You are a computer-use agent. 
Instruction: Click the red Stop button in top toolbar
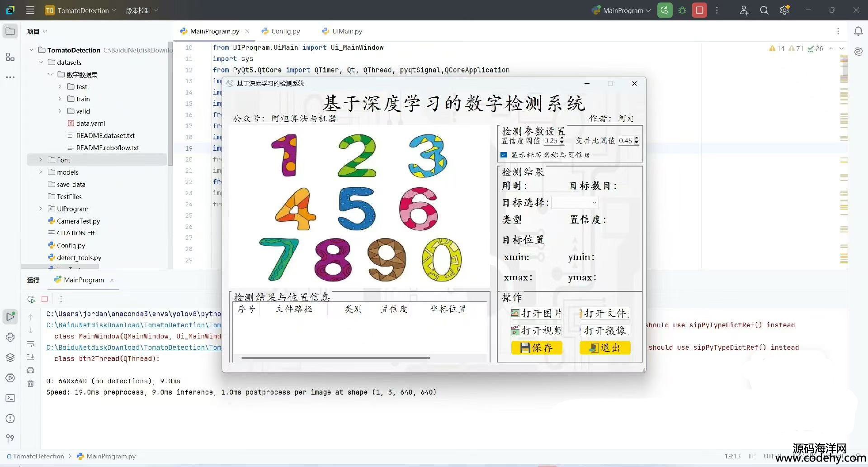pyautogui.click(x=699, y=10)
